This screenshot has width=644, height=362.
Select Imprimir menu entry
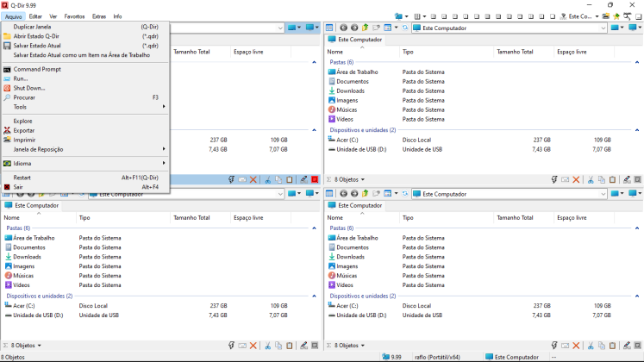[86, 140]
